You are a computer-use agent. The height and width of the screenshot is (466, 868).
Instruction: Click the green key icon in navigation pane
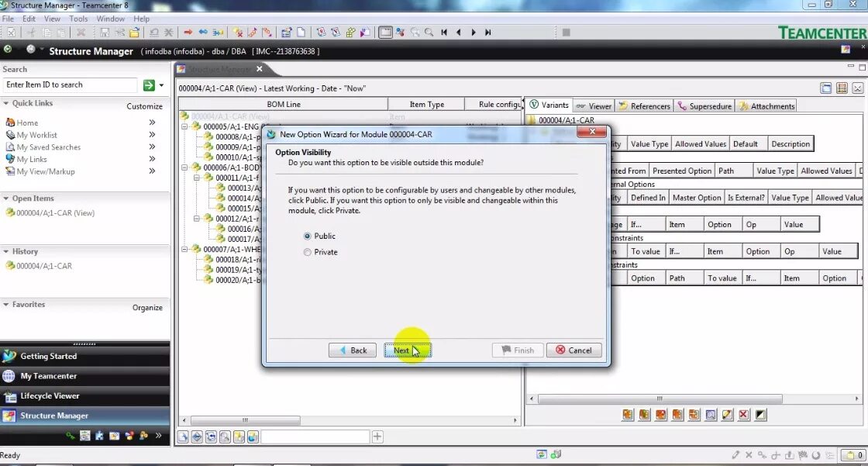pos(71,436)
